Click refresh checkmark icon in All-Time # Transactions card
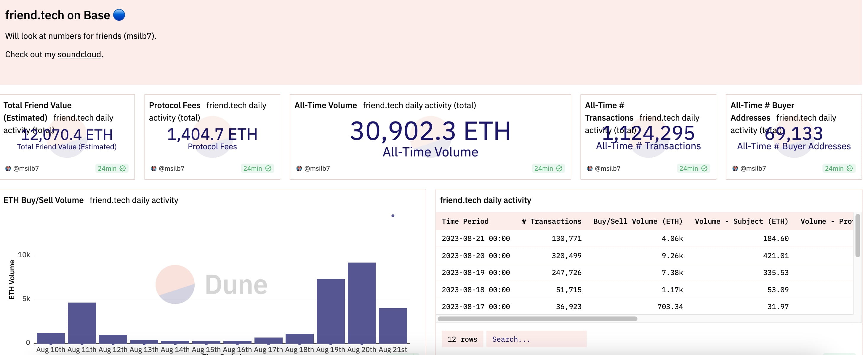 704,168
